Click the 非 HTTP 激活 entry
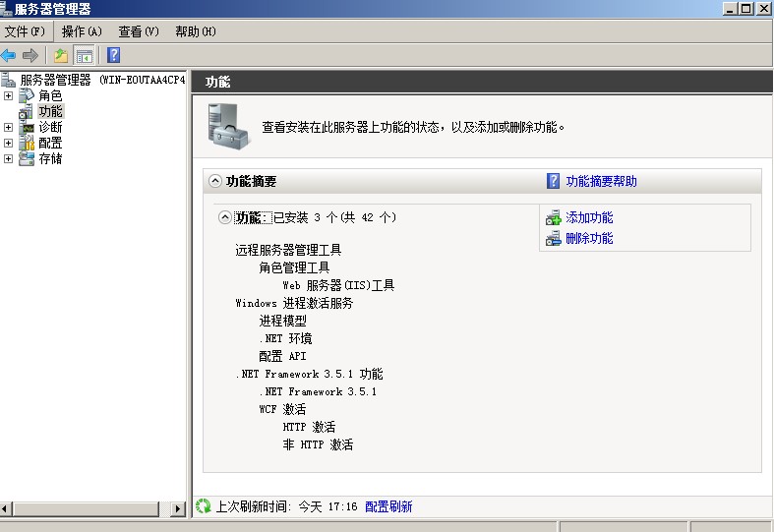The height and width of the screenshot is (532, 774). click(318, 444)
